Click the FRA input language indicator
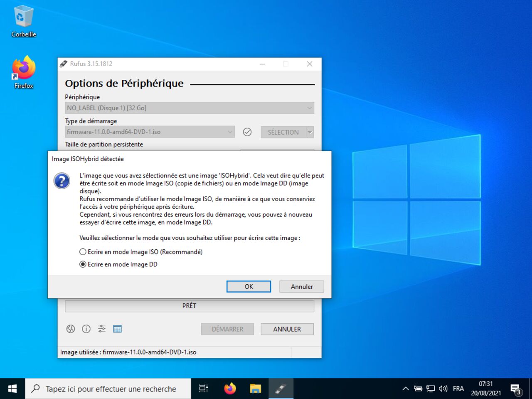This screenshot has height=399, width=532. (x=458, y=389)
